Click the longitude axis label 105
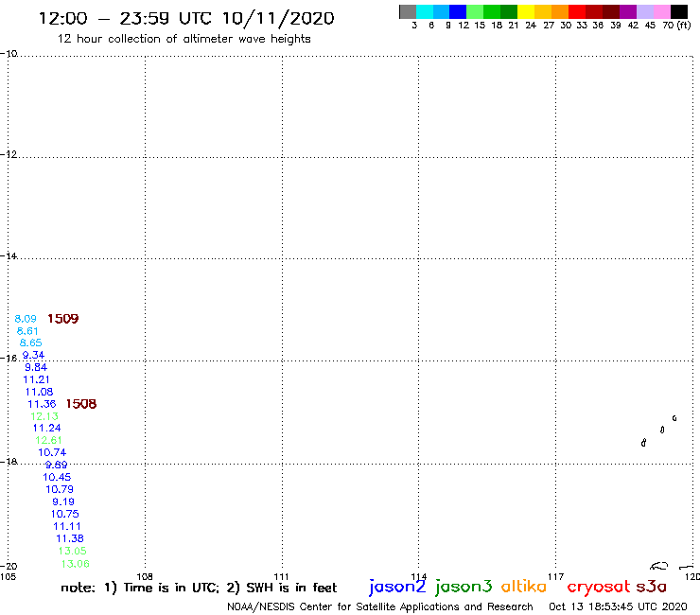Viewport: 700px width, 615px height. click(x=8, y=576)
